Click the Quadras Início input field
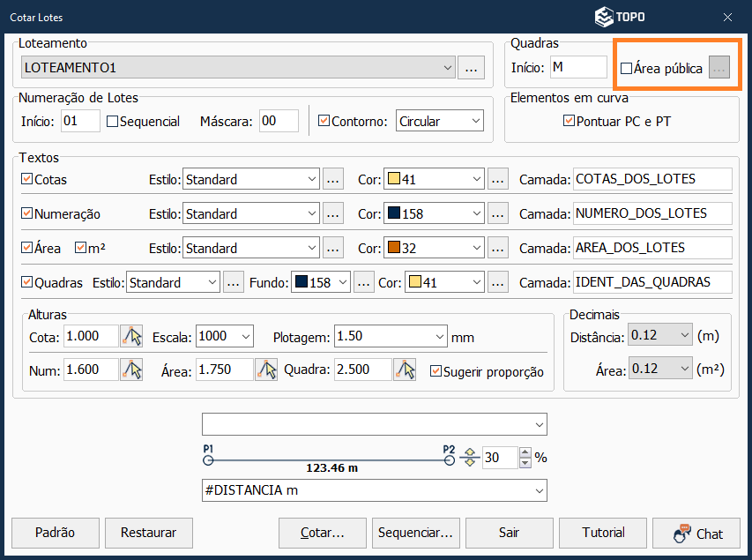The height and width of the screenshot is (560, 752). (x=577, y=68)
